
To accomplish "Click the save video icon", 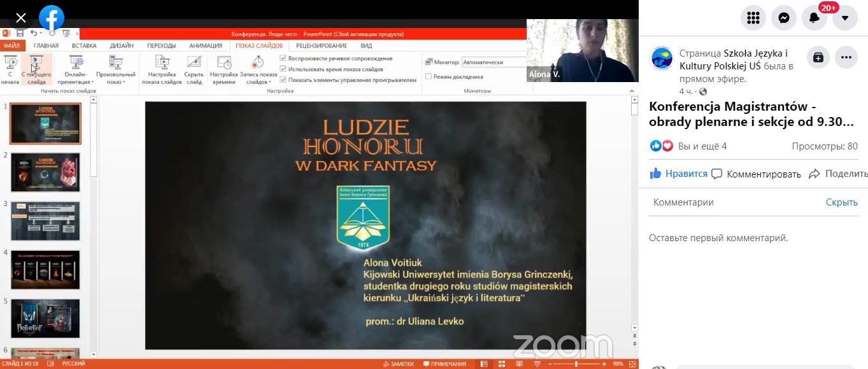I will [818, 57].
